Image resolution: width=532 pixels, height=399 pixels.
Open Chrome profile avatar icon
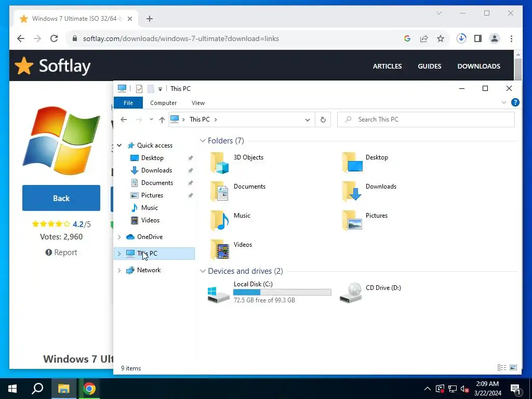tap(495, 38)
